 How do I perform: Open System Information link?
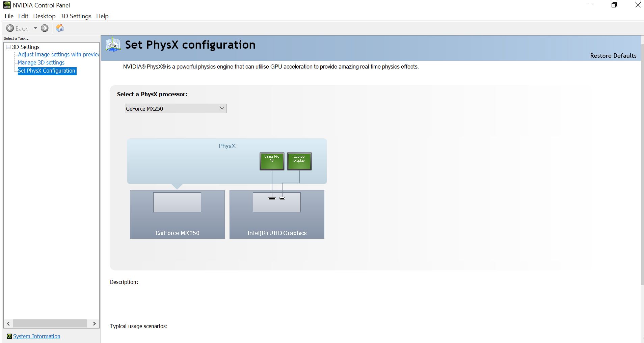(x=37, y=336)
